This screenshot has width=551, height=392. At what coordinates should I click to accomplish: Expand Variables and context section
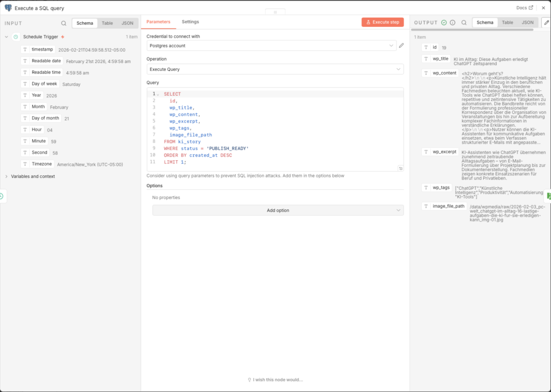pos(6,176)
